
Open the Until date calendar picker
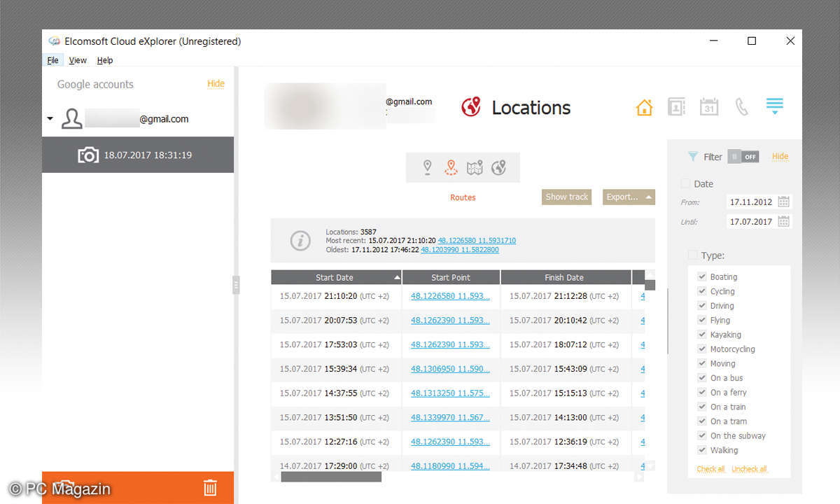pyautogui.click(x=784, y=221)
